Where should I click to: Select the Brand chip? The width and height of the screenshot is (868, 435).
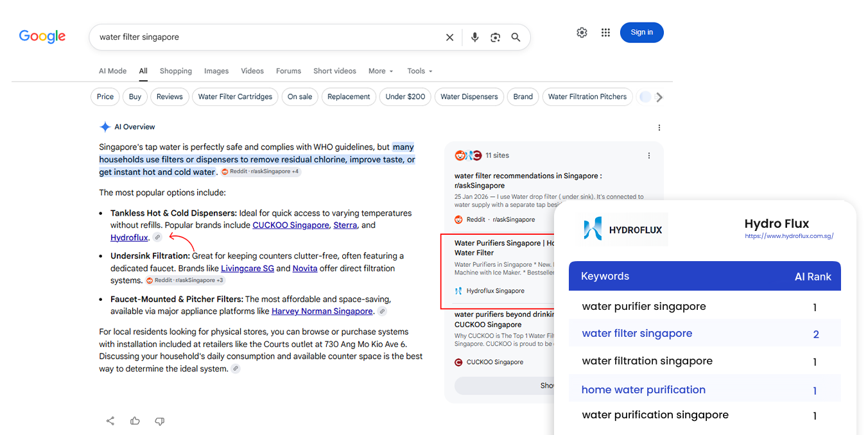tap(523, 97)
